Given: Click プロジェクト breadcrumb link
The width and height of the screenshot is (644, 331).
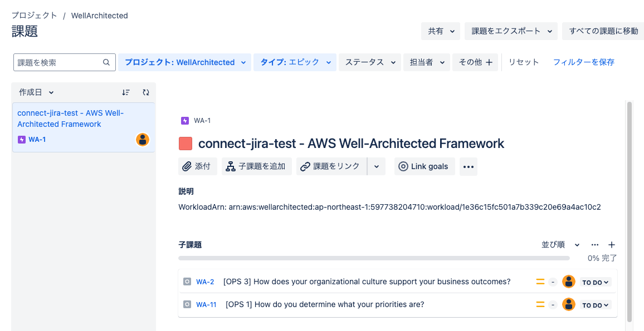Looking at the screenshot, I should tap(34, 16).
